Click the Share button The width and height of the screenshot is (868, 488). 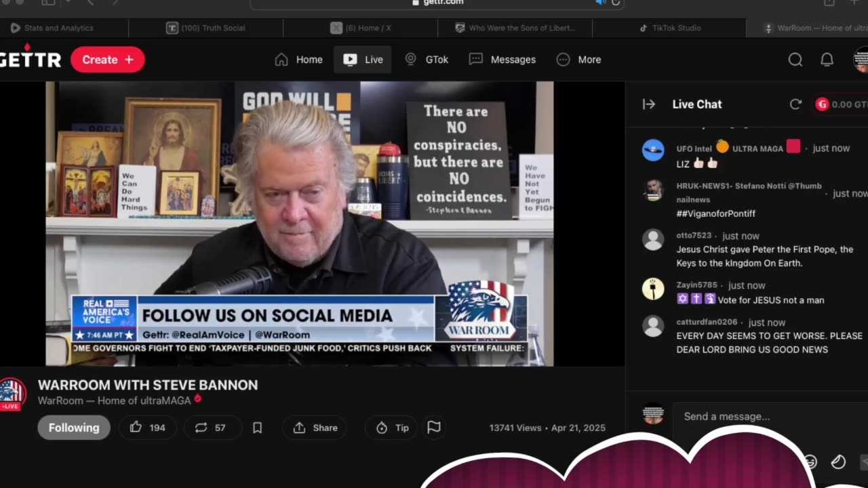coord(315,428)
